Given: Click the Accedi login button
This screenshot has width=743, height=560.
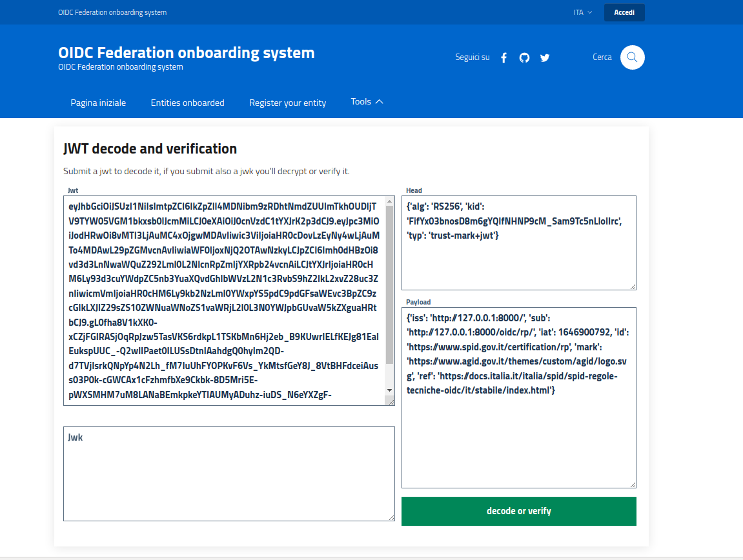Looking at the screenshot, I should pyautogui.click(x=624, y=12).
